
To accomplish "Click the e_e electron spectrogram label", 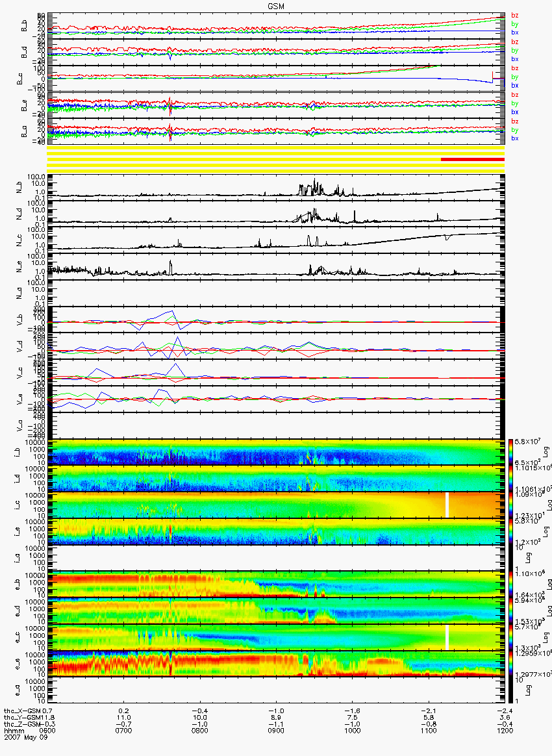I will click(17, 663).
